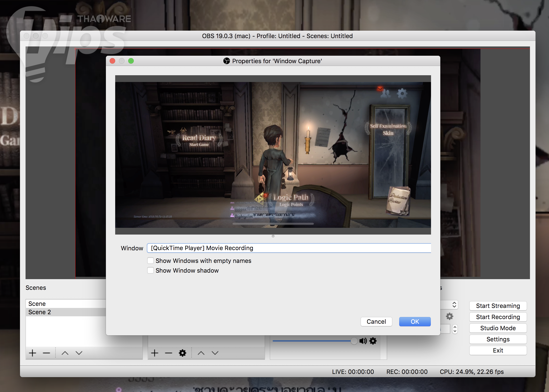
Task: Click OK in Window Capture properties
Action: coord(415,321)
